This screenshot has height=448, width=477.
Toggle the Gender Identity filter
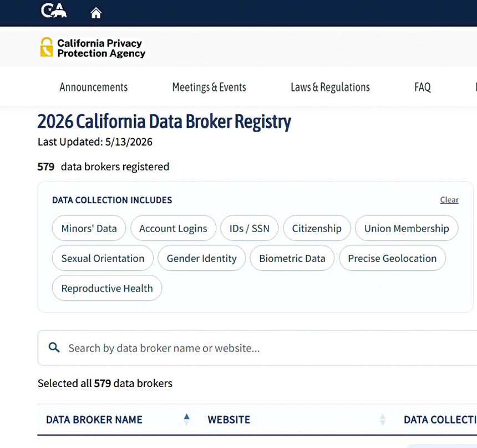click(x=202, y=258)
